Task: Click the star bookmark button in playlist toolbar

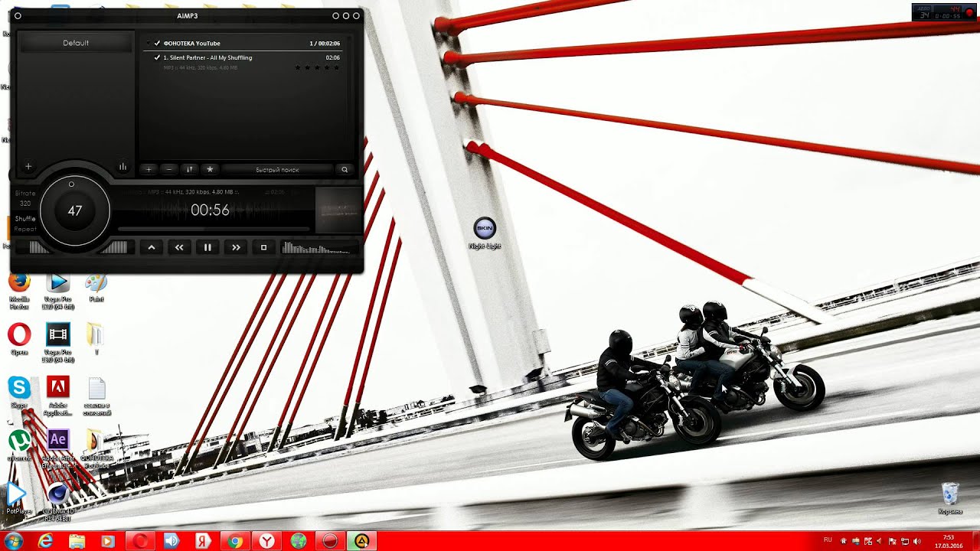Action: (x=210, y=169)
